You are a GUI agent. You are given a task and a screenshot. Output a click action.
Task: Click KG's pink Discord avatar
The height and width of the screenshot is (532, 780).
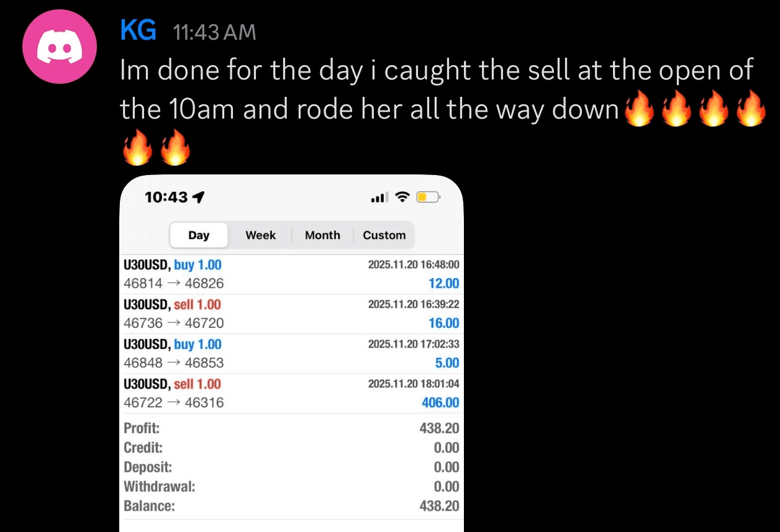[x=60, y=47]
